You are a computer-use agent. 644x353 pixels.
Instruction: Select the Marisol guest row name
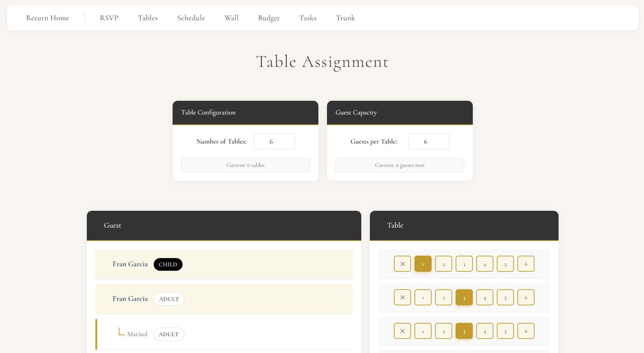click(137, 334)
